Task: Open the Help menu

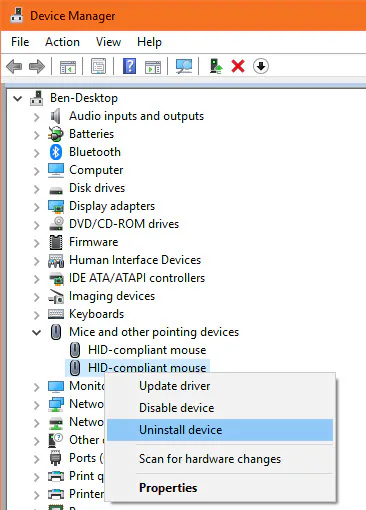Action: 149,42
